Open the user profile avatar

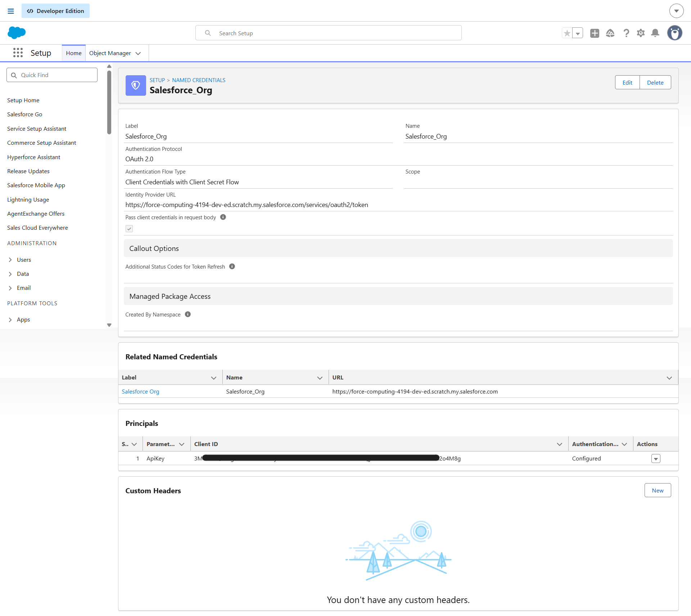tap(675, 33)
